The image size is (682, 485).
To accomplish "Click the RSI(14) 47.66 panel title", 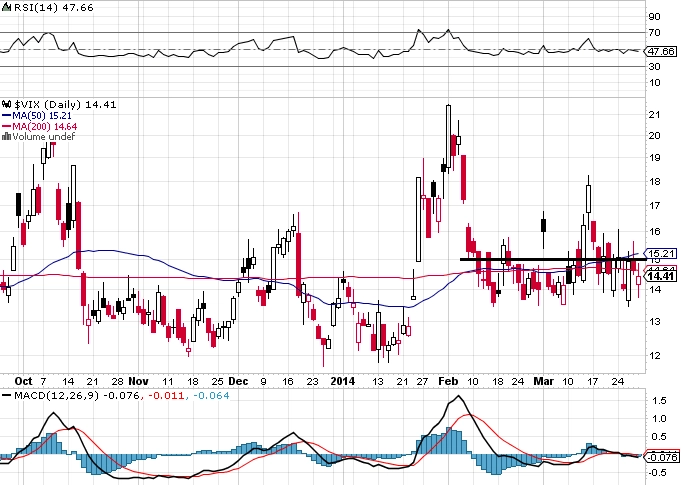I will pos(53,7).
